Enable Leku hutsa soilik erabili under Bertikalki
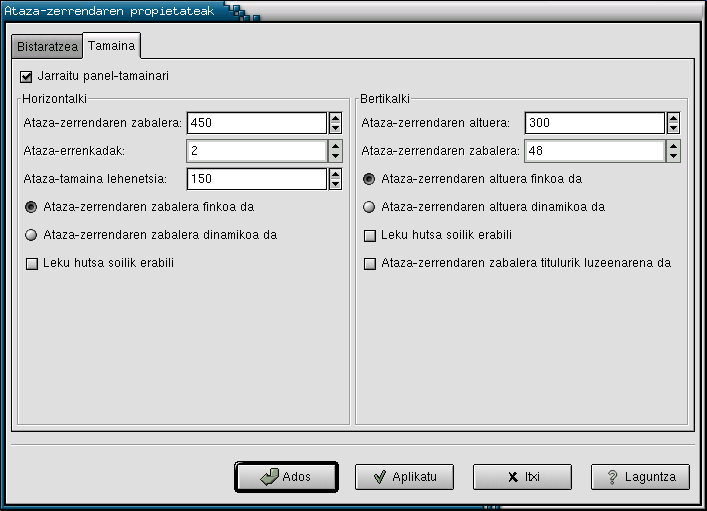This screenshot has width=707, height=511. pos(370,235)
